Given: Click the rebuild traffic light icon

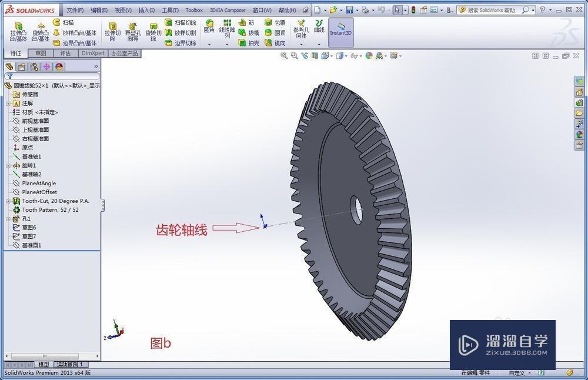Looking at the screenshot, I should coord(413,10).
